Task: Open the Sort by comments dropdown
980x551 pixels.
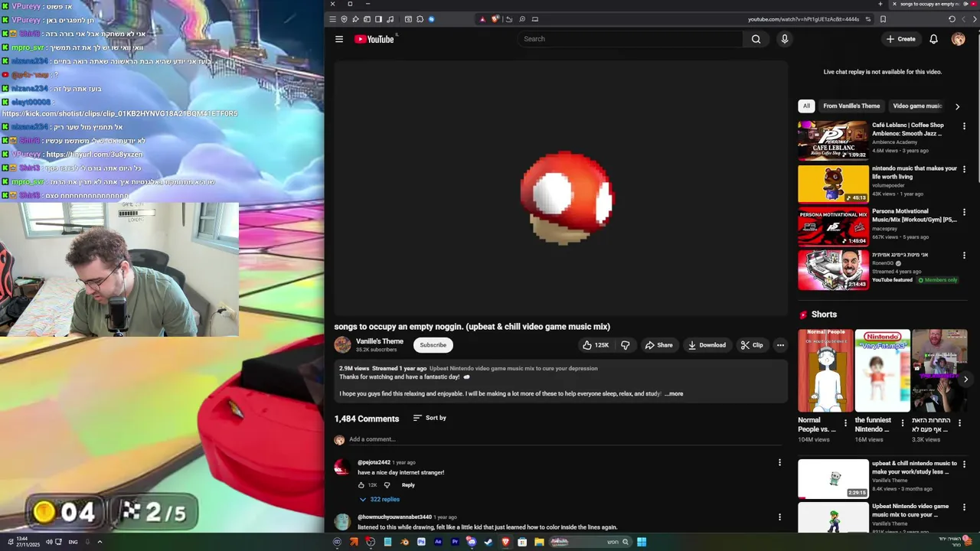Action: coord(430,418)
